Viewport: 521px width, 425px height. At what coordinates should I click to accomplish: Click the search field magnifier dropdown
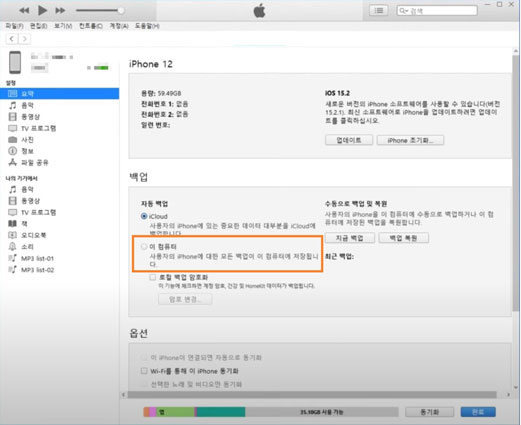pyautogui.click(x=404, y=11)
